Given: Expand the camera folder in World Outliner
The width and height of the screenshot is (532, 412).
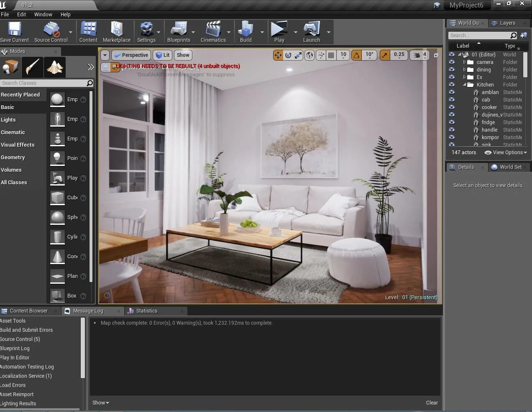Looking at the screenshot, I should 465,62.
